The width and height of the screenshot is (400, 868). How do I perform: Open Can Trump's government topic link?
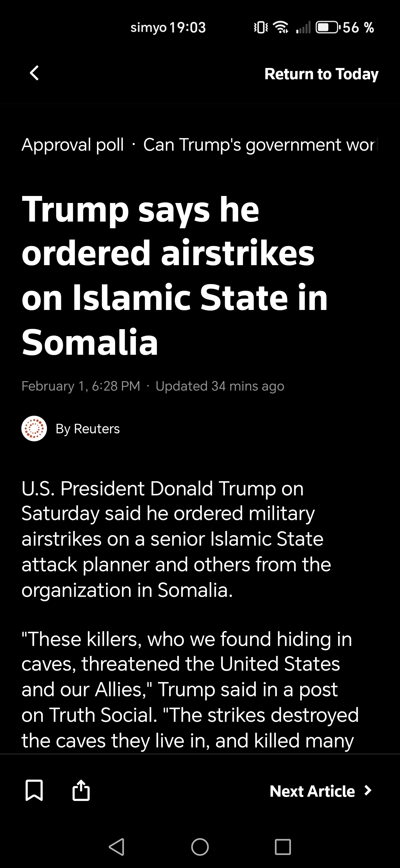coord(260,144)
